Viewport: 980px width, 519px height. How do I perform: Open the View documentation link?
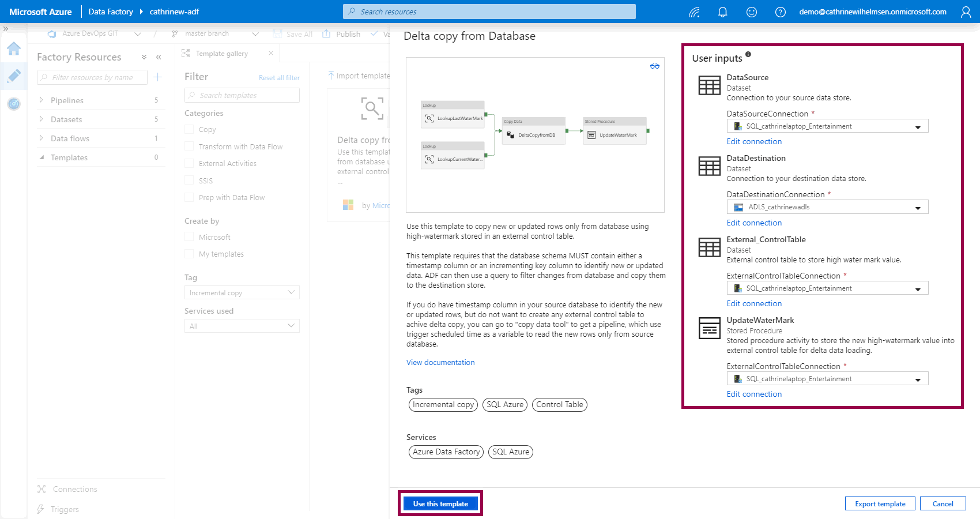pyautogui.click(x=440, y=363)
